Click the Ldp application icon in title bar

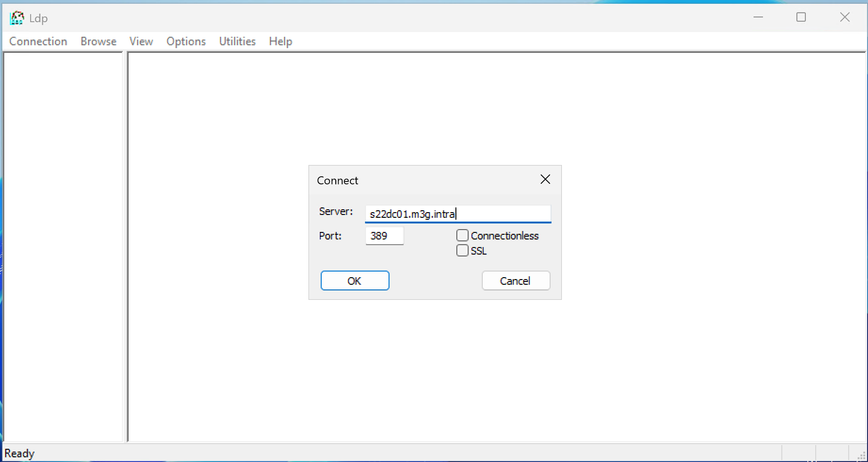point(17,18)
